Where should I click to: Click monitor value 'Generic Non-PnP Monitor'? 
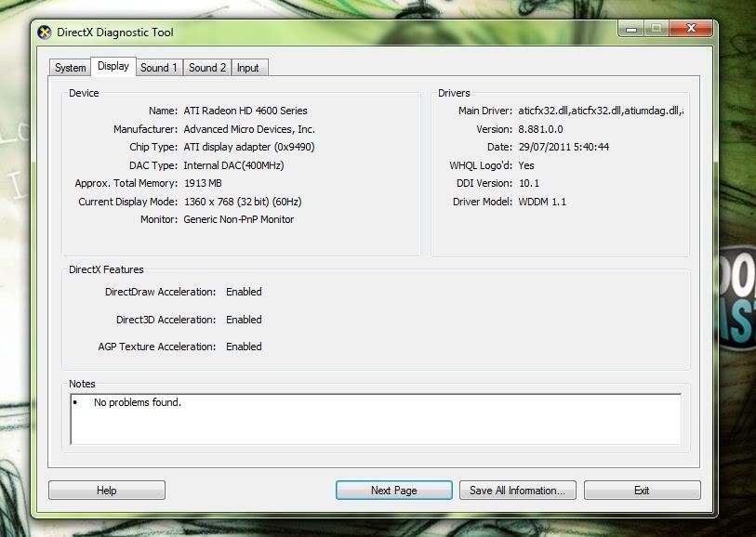point(239,219)
